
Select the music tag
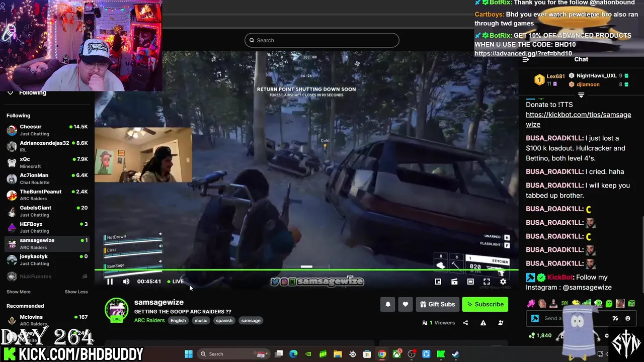201,320
